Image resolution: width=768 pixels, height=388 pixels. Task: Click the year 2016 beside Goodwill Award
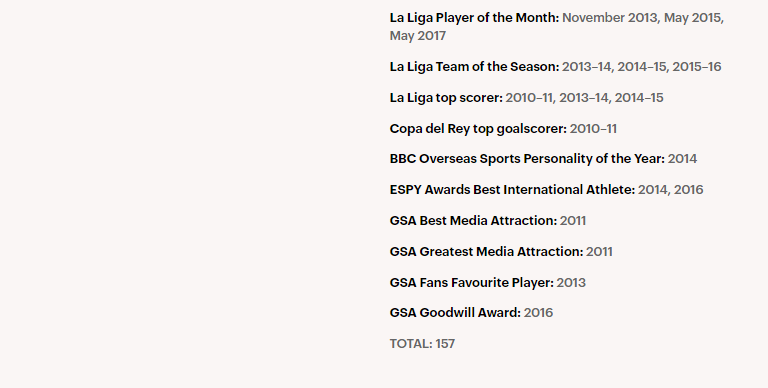click(x=538, y=313)
